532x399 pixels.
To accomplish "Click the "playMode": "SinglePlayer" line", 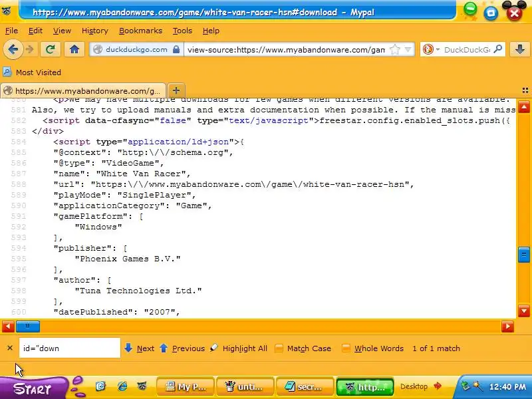I will 125,195.
